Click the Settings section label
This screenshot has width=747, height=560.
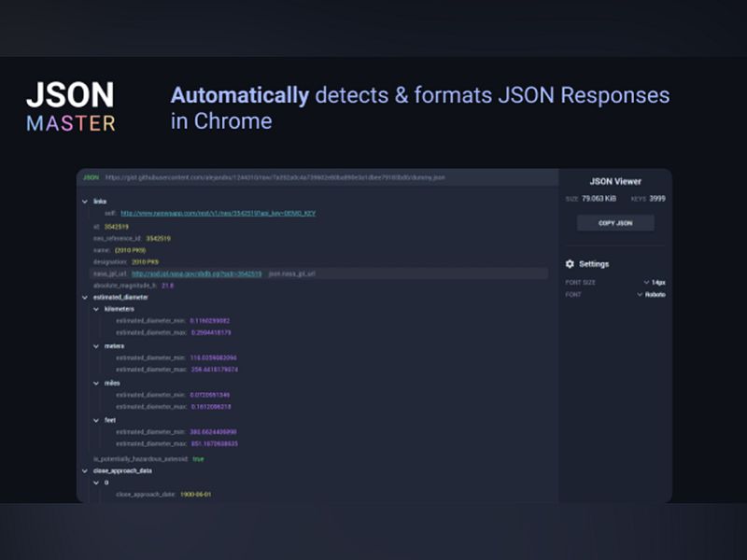pos(594,264)
